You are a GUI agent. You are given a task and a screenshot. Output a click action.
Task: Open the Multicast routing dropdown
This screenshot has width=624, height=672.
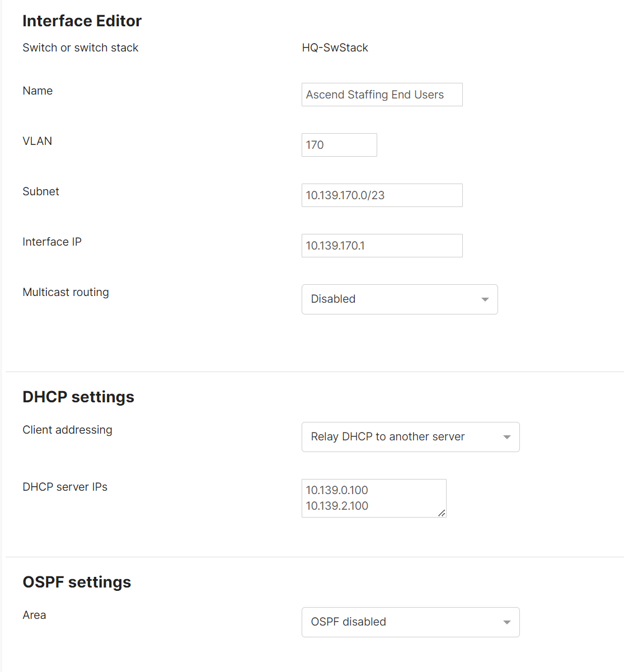(399, 299)
